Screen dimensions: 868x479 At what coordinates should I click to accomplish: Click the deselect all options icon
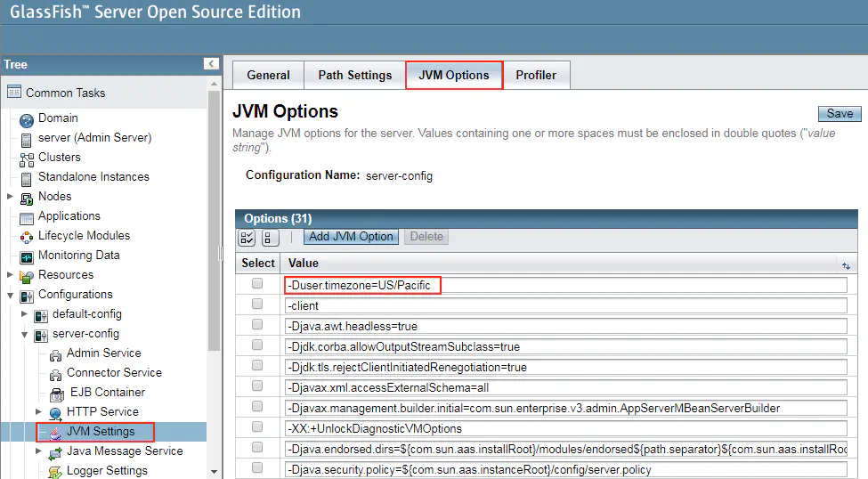click(269, 238)
